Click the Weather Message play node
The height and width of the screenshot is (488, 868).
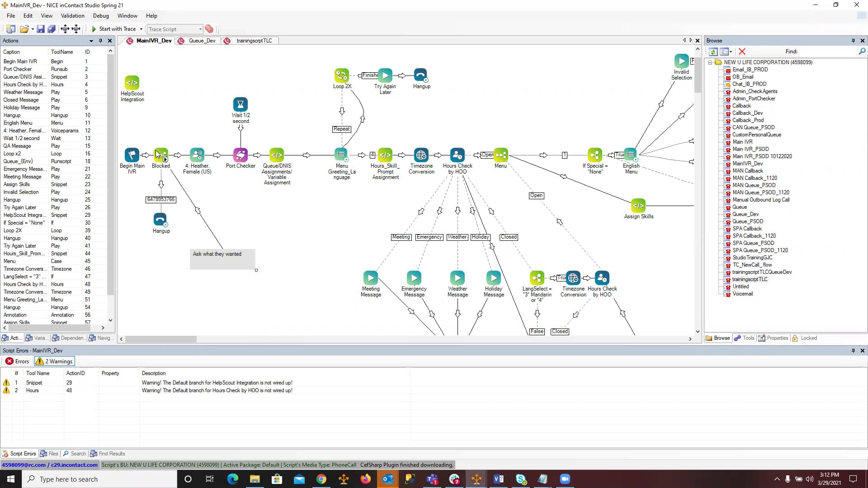pos(457,278)
